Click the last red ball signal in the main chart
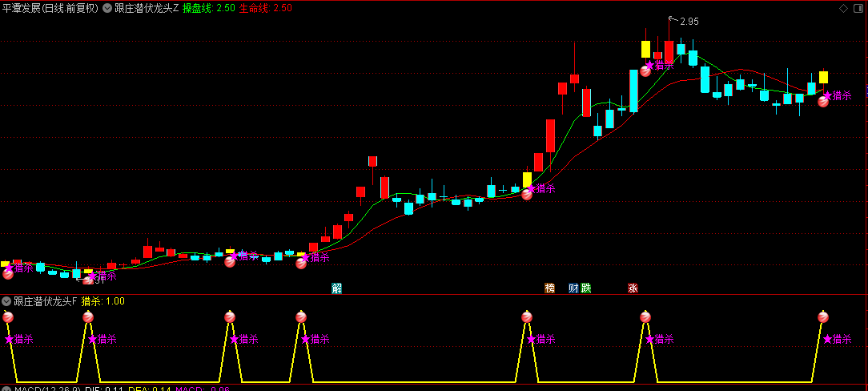Screen dimensions: 868x391 coord(823,101)
